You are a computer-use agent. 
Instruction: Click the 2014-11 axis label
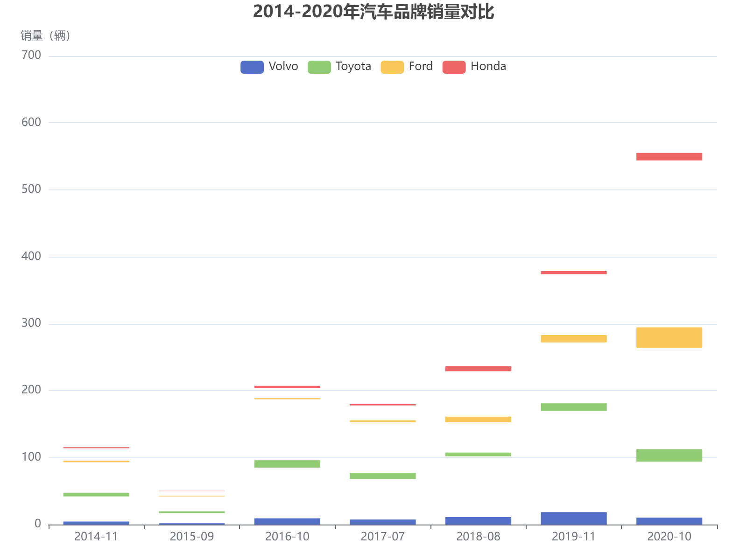(95, 537)
